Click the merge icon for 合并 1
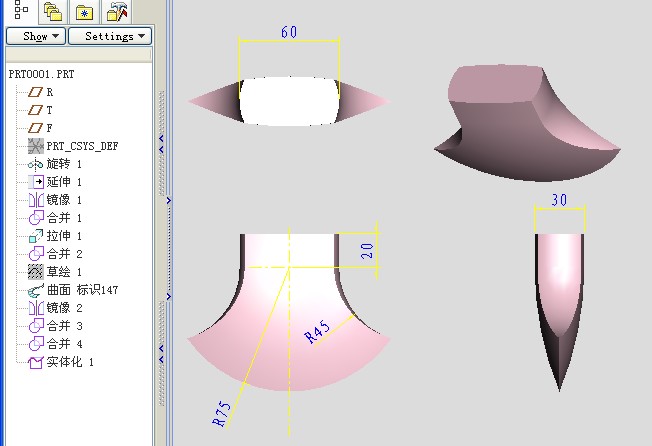The height and width of the screenshot is (446, 652). tap(36, 217)
